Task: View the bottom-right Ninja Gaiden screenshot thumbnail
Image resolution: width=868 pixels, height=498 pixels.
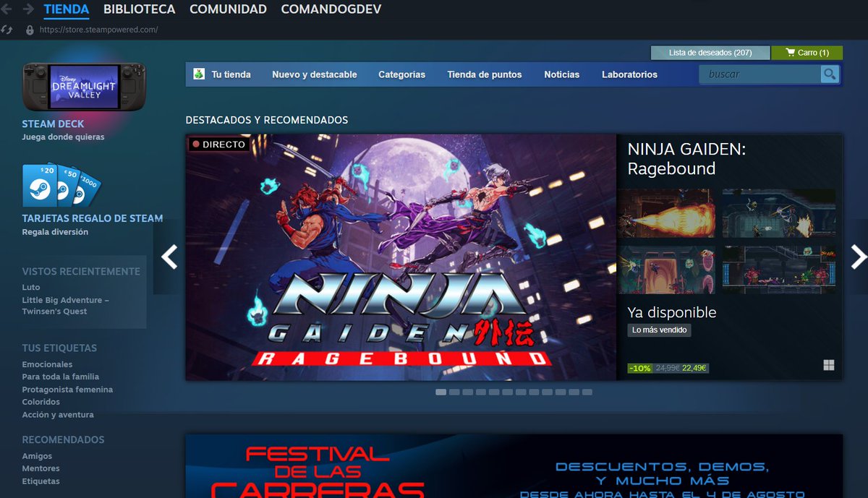Action: click(779, 270)
